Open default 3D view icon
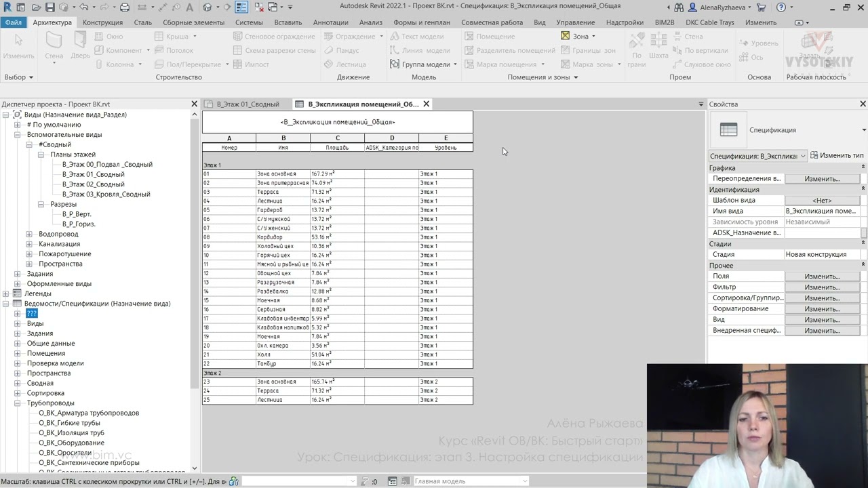 click(208, 7)
